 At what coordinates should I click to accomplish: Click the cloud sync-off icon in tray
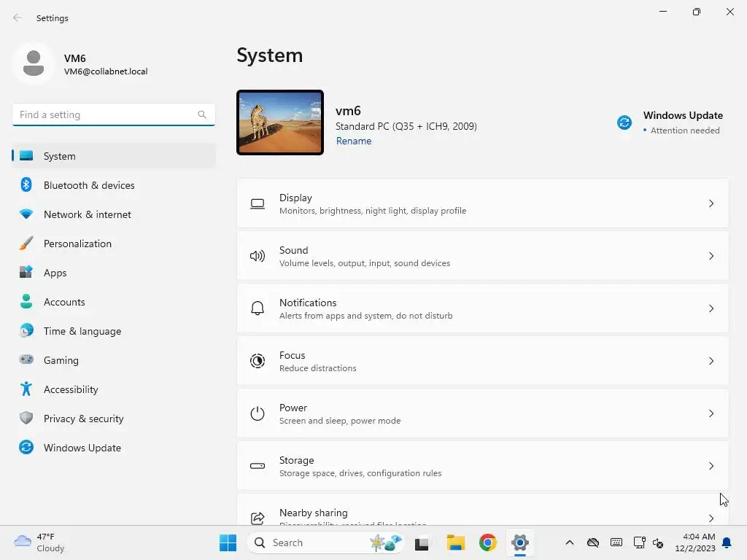(592, 542)
